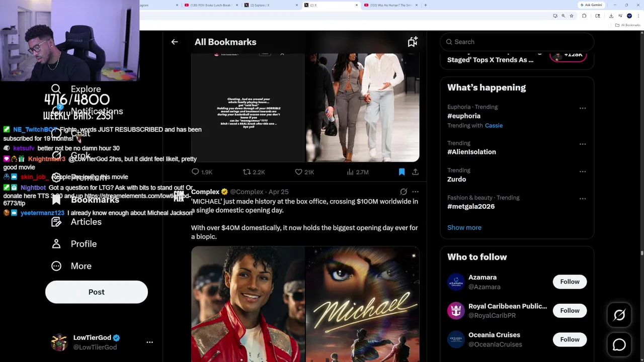The image size is (644, 362).
Task: Open Royal Caribbean profile avatar
Action: (456, 311)
